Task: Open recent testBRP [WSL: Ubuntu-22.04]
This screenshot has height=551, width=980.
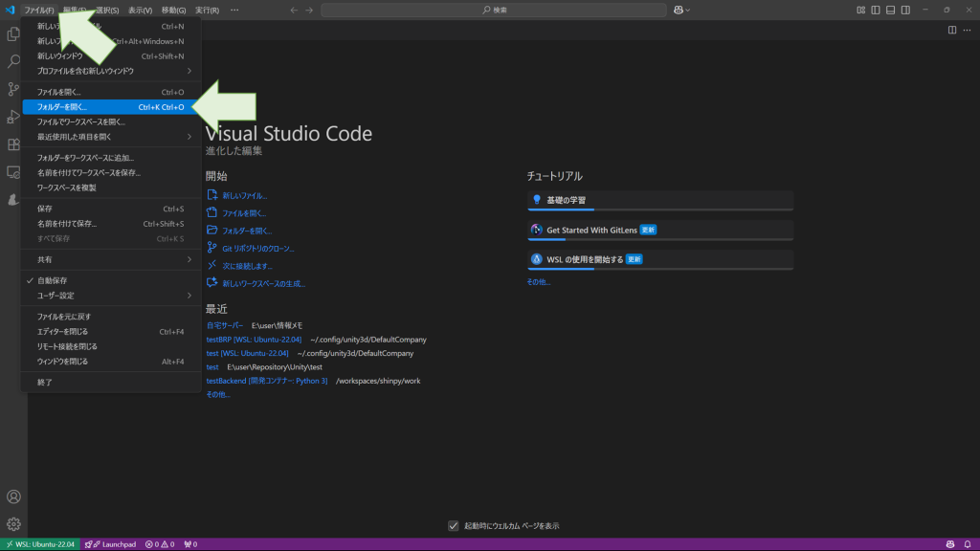Action: click(x=254, y=340)
